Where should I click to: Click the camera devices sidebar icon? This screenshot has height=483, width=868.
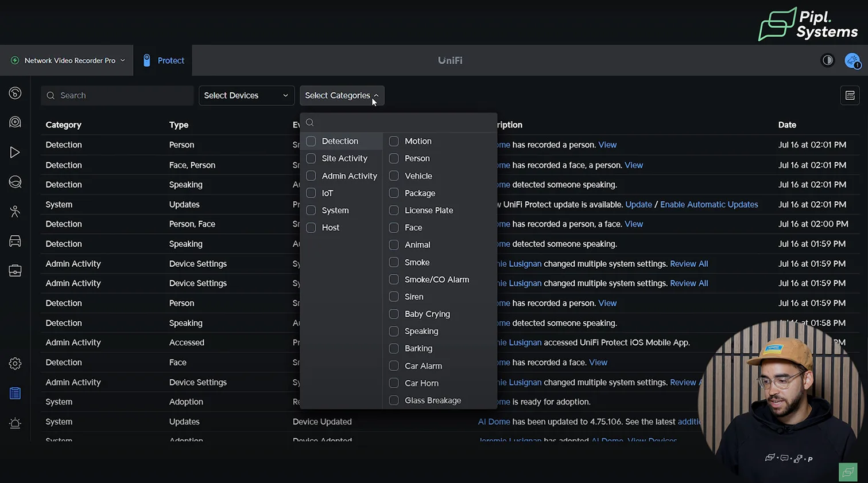click(15, 122)
